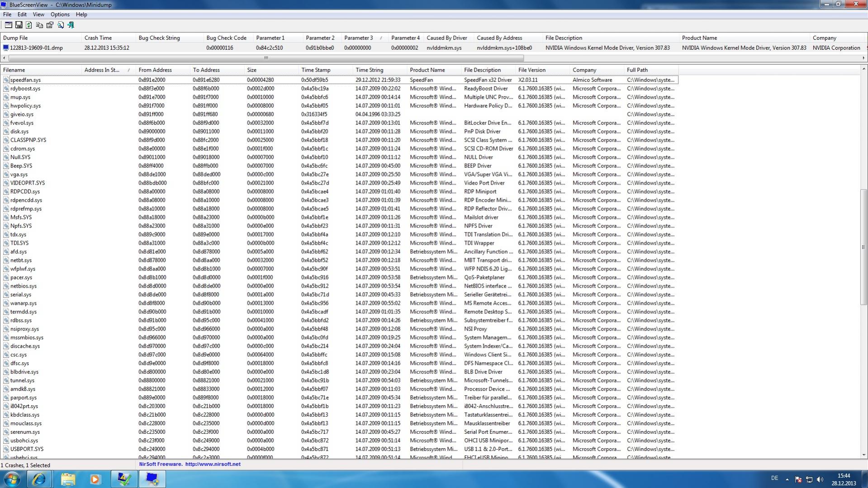Sort driver list by From Address header
Image resolution: width=868 pixels, height=488 pixels.
(163, 70)
